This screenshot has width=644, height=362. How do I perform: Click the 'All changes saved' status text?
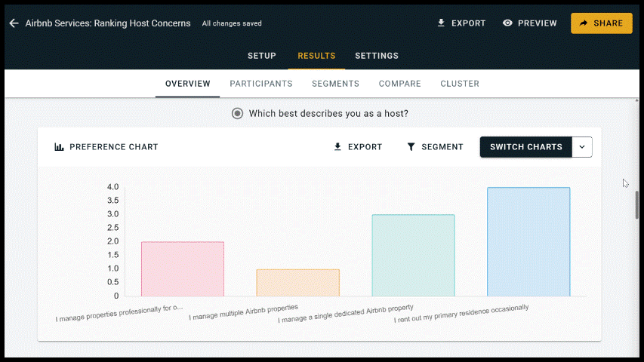pos(232,23)
